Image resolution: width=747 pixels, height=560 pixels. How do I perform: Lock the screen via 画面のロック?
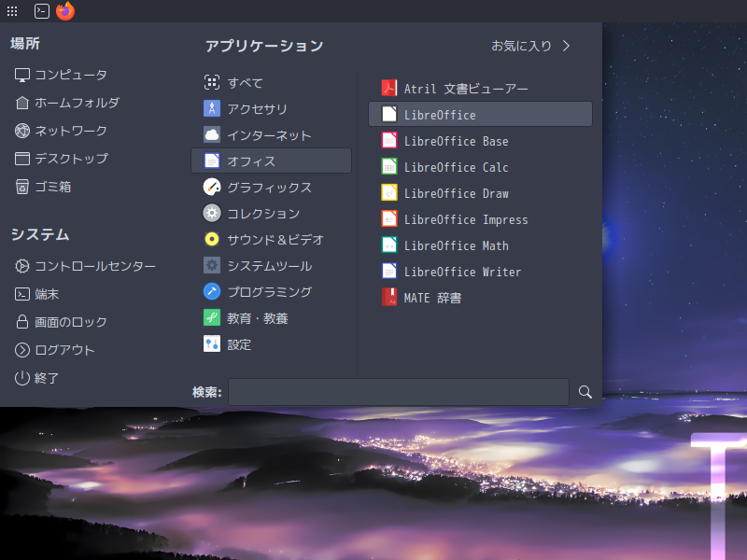(x=65, y=322)
